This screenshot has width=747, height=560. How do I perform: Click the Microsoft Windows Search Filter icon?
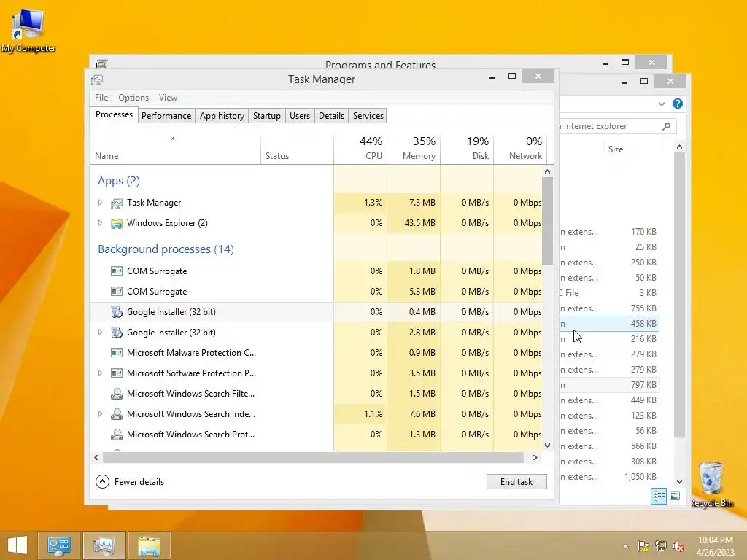coord(117,394)
